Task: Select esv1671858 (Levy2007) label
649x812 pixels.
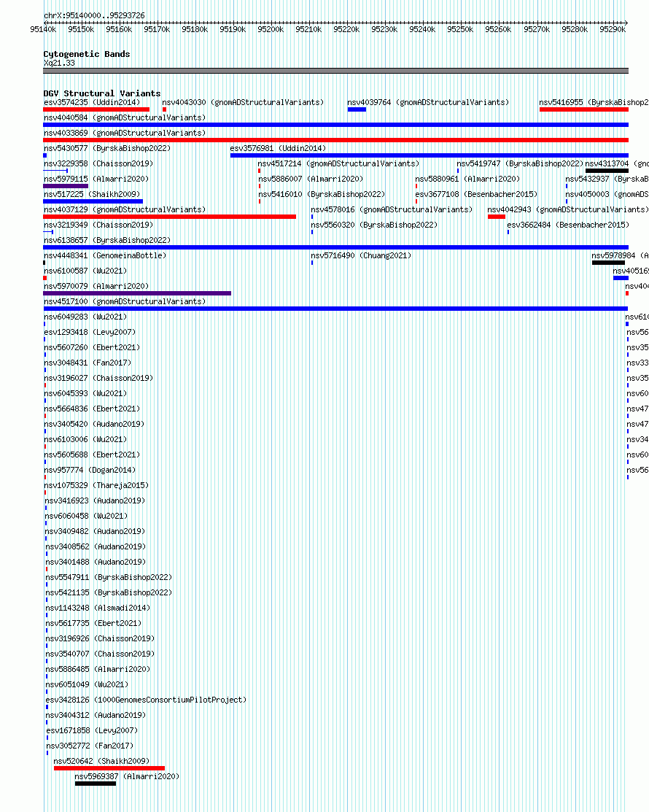Action: 92,731
